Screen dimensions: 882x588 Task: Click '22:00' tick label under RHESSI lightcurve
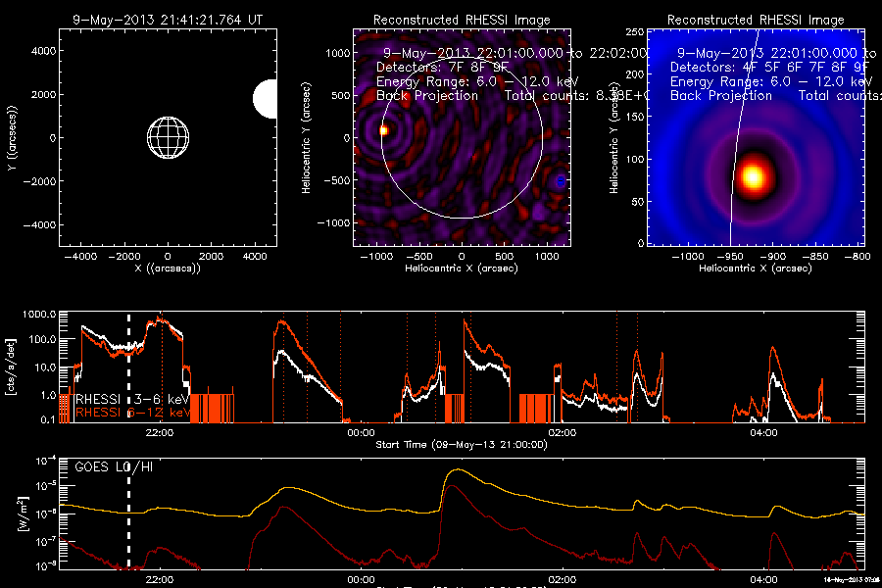point(160,433)
